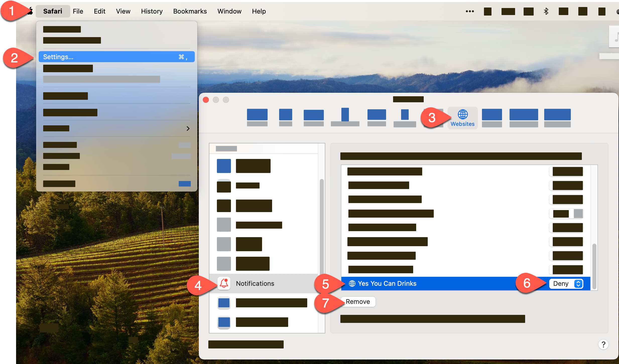Viewport: 619px width, 364px height.
Task: Click the three-dots overflow icon in menu bar
Action: point(470,11)
